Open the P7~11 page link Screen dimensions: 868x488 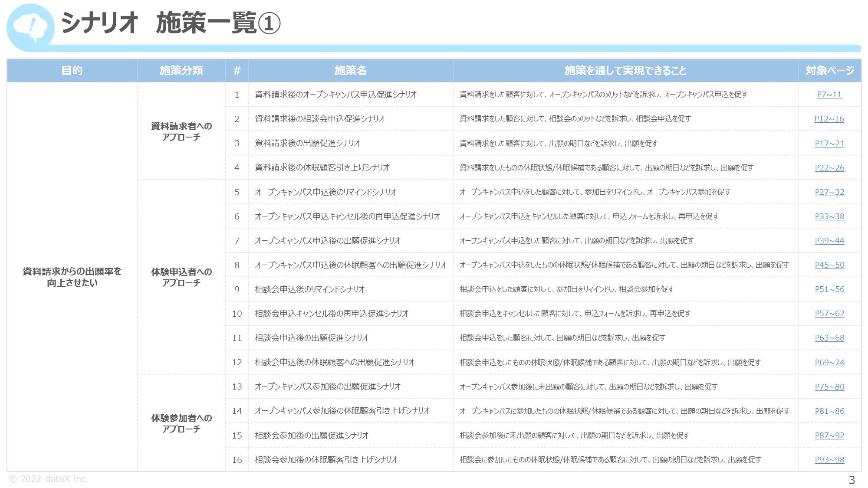point(829,95)
